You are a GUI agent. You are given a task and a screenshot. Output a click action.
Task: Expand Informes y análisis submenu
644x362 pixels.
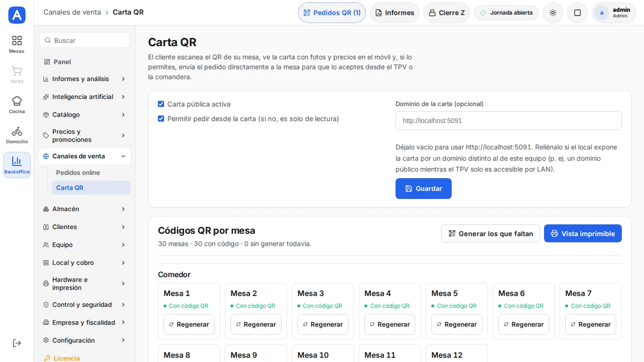84,79
